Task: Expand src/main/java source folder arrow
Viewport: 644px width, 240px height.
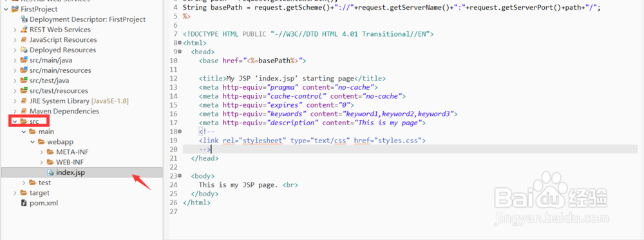Action: (x=15, y=60)
